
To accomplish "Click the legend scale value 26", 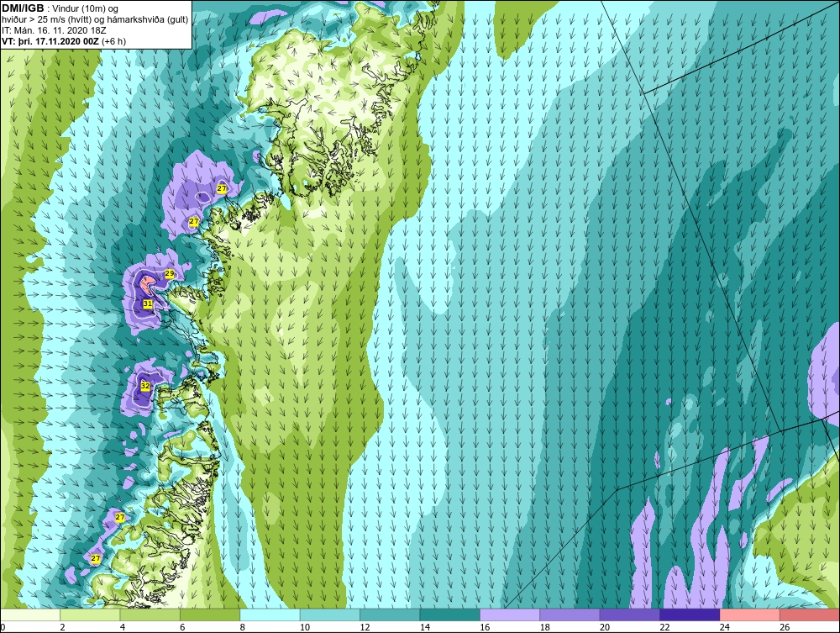I will 785,627.
